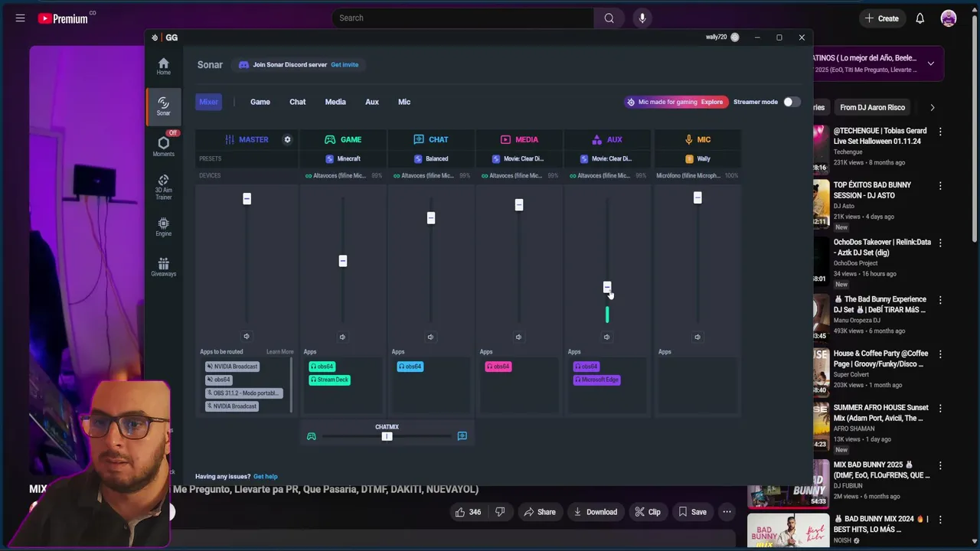Click Save under the YouTube video

[691, 512]
